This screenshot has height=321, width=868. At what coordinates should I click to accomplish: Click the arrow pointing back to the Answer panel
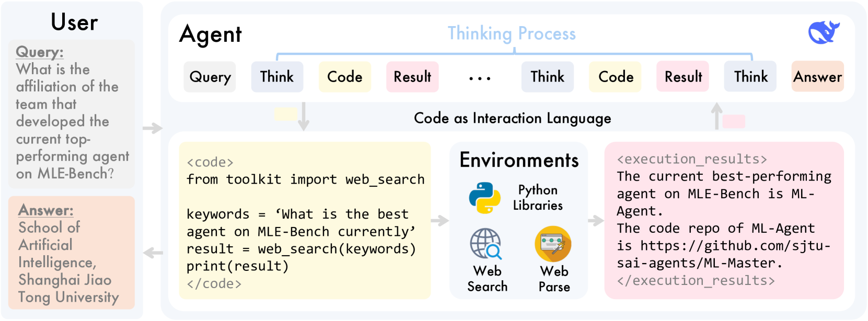(x=153, y=253)
